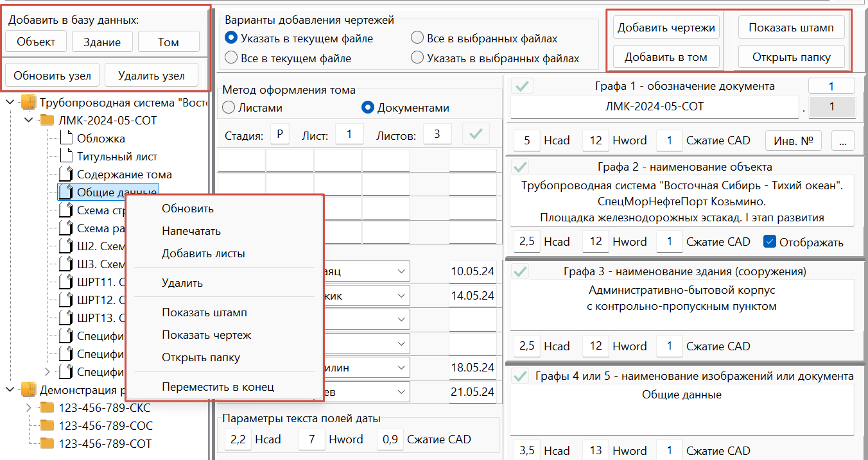The width and height of the screenshot is (868, 460).
Task: Click the document icon of Обложка
Action: 66,138
